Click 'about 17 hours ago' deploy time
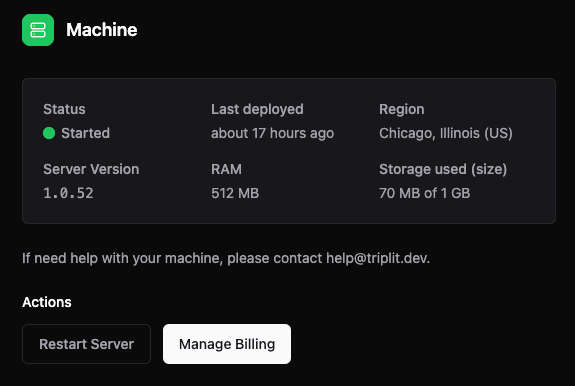The height and width of the screenshot is (386, 575). point(272,133)
